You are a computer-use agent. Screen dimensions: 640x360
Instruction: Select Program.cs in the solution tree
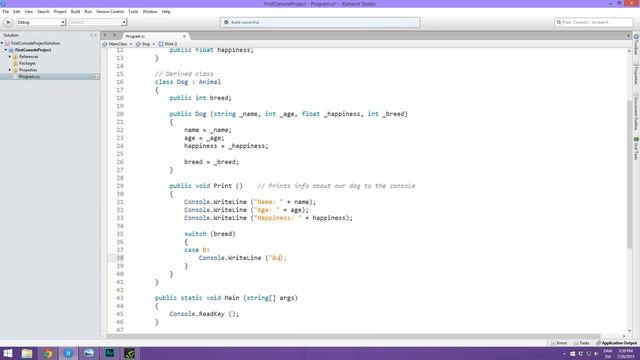tap(29, 77)
